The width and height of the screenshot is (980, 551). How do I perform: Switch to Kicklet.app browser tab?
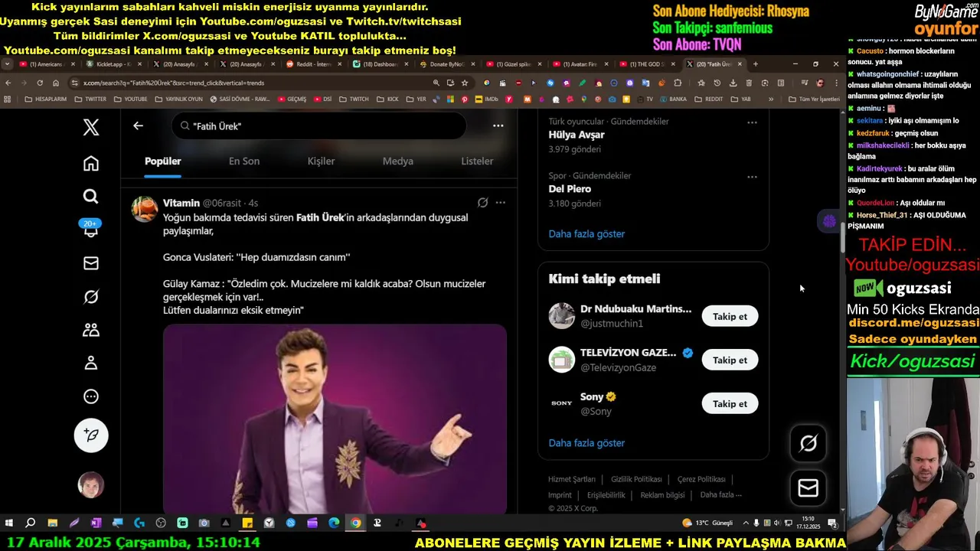[x=113, y=64]
